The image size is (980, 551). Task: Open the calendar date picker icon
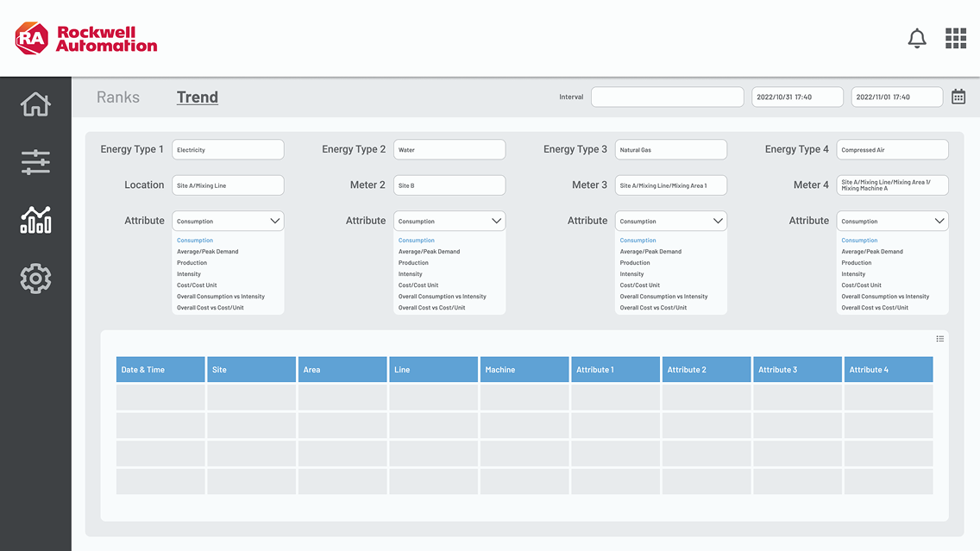[958, 97]
